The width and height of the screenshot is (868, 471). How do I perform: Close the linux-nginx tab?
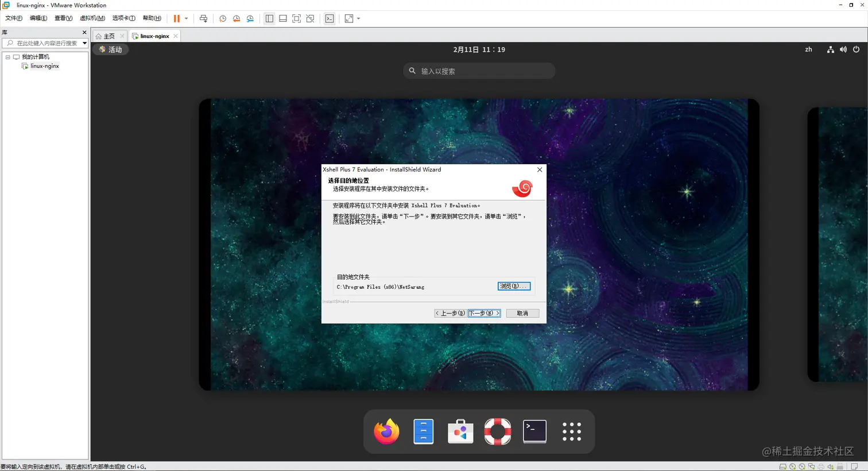click(x=176, y=36)
